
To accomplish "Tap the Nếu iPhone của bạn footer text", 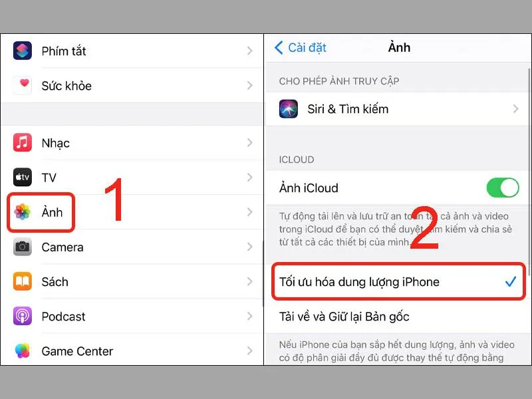I will [396, 351].
